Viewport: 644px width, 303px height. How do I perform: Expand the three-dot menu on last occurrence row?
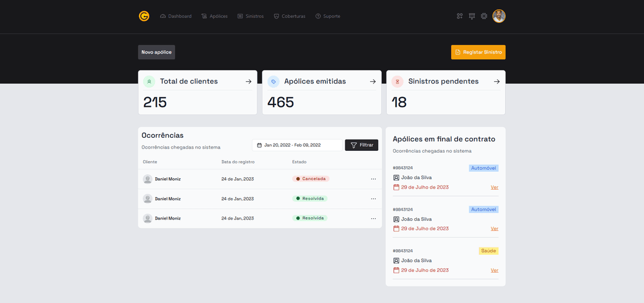point(373,218)
